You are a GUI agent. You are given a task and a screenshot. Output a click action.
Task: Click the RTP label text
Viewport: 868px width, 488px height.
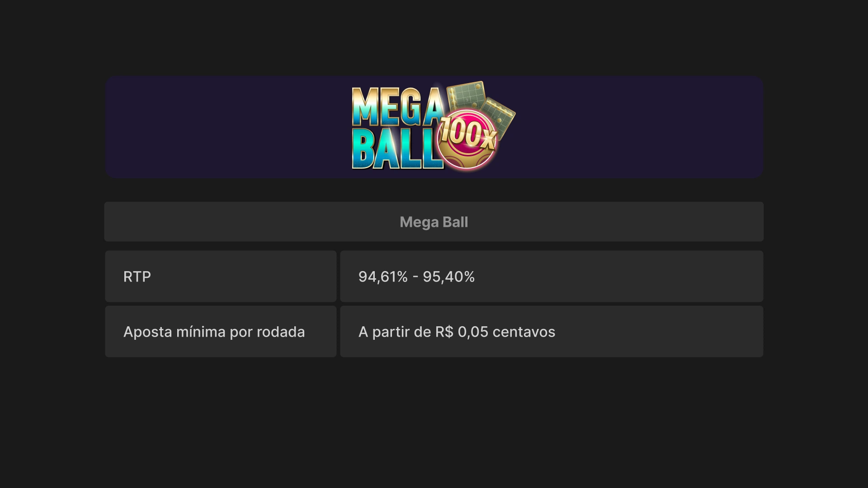pos(137,277)
